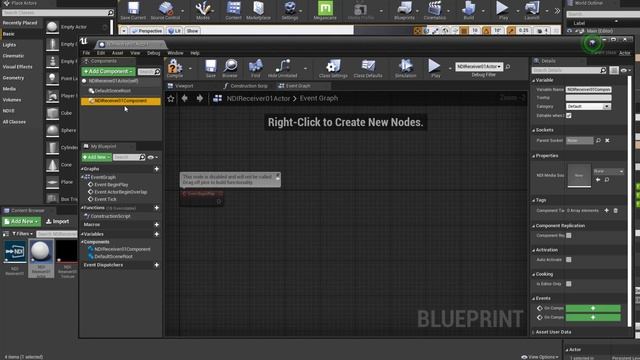640x360 pixels.
Task: Click the Add Component button
Action: coord(108,71)
